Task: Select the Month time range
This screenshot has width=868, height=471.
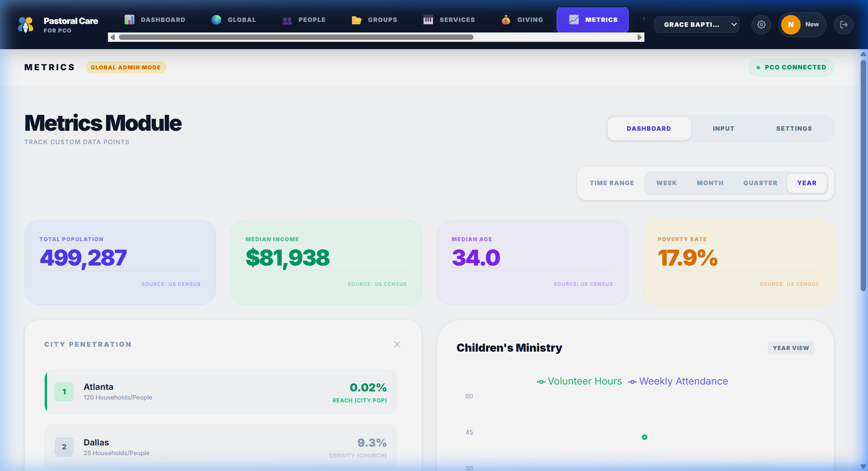Action: point(710,183)
